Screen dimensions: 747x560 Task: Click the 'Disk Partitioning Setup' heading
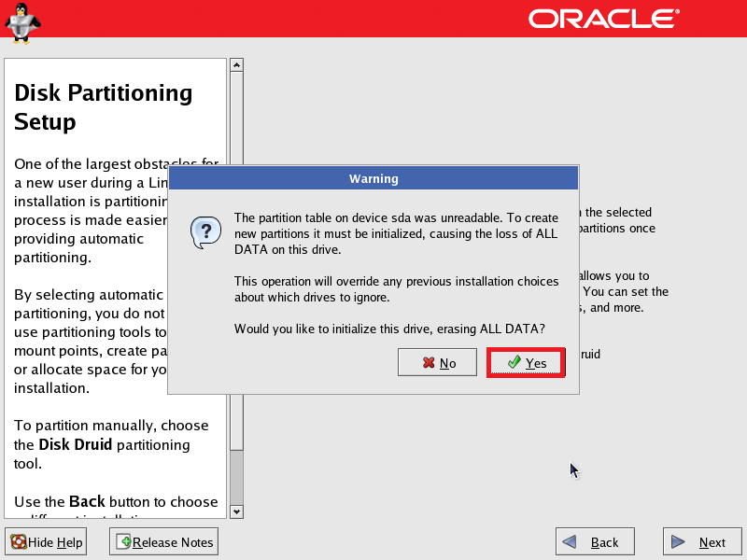point(104,107)
